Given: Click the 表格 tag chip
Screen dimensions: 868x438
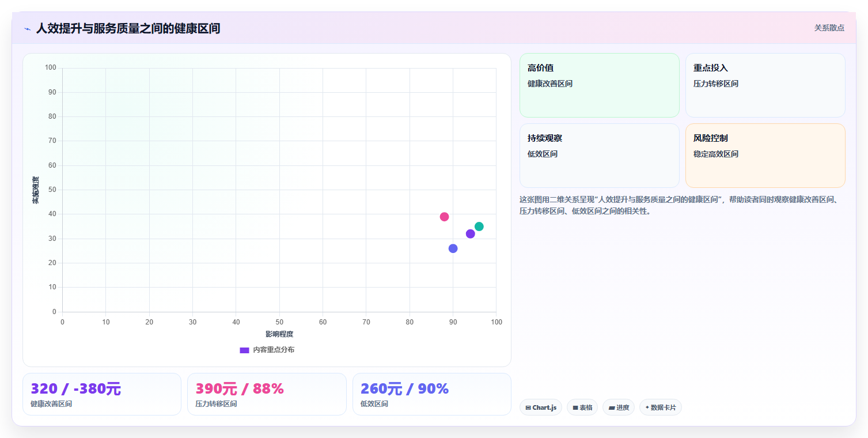Looking at the screenshot, I should pos(582,407).
